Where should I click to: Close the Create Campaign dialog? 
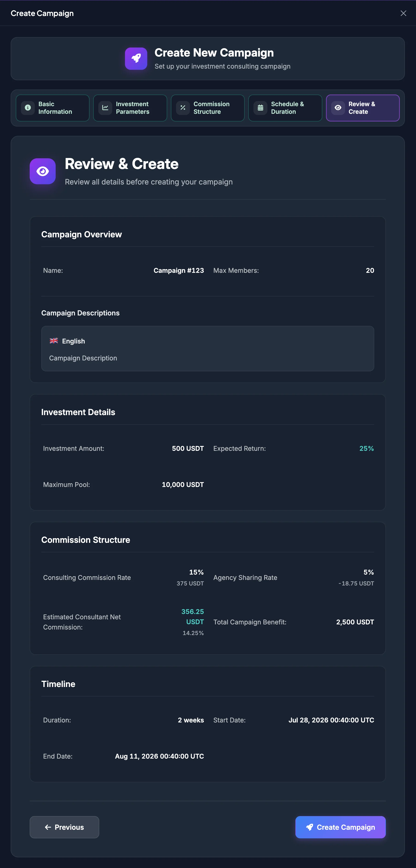pos(403,13)
